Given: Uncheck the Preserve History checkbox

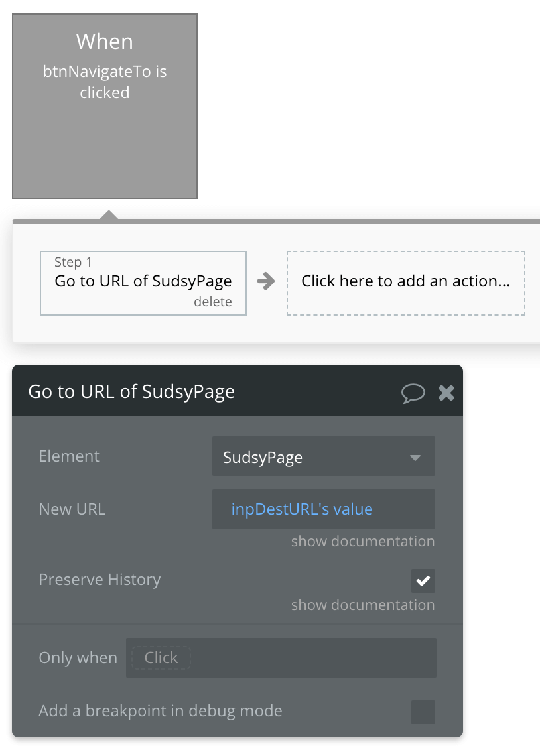Looking at the screenshot, I should click(x=423, y=581).
